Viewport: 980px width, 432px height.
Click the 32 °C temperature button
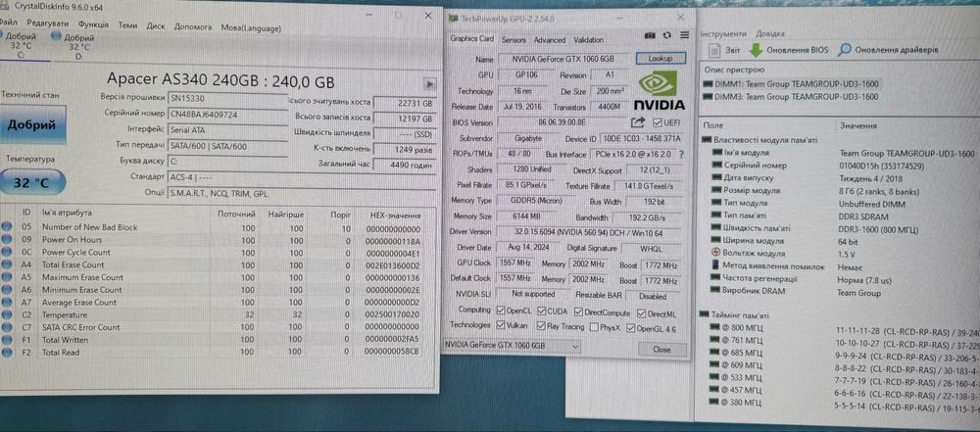pyautogui.click(x=32, y=183)
